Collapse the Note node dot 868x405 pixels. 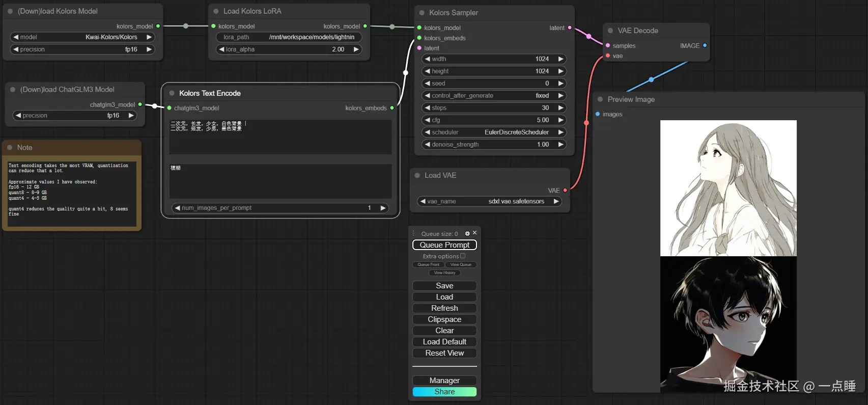(x=10, y=148)
